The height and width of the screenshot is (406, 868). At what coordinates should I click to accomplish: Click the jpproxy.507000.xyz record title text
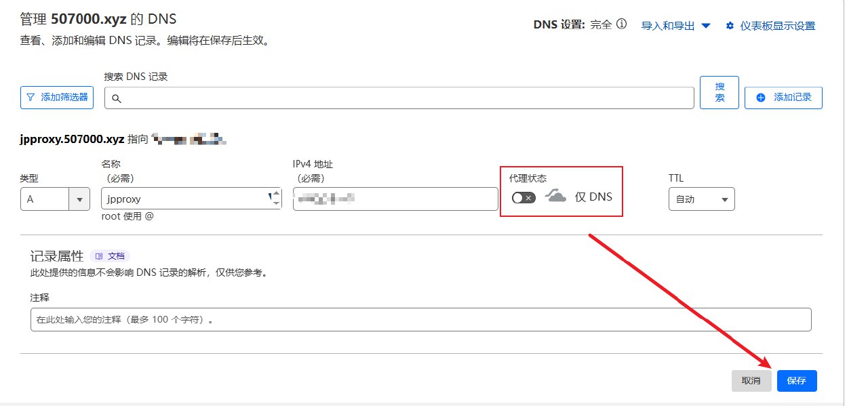click(x=73, y=139)
